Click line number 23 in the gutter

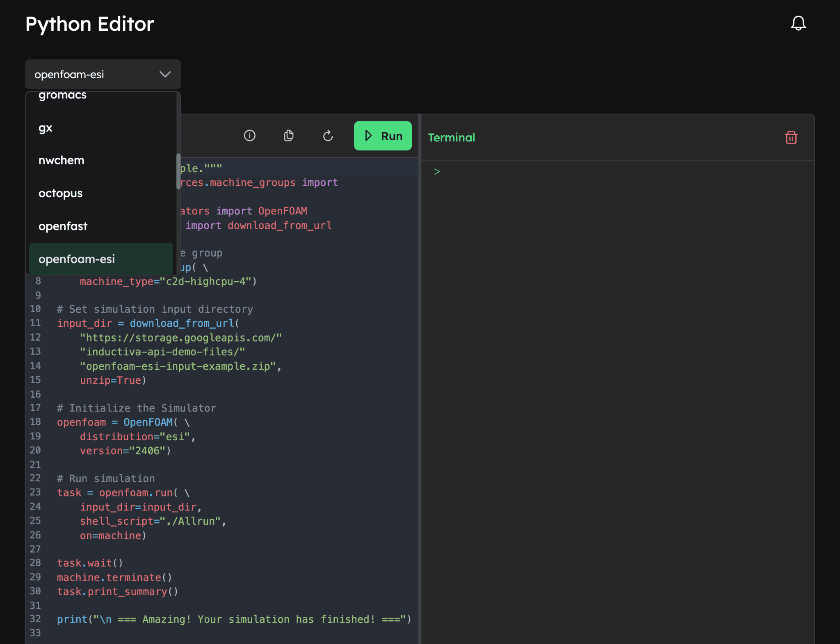pos(35,492)
